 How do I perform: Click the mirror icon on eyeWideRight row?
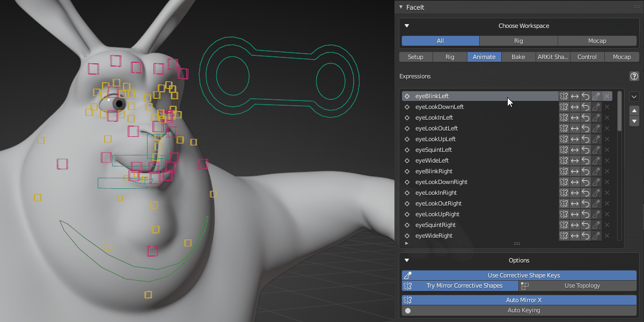pyautogui.click(x=563, y=236)
